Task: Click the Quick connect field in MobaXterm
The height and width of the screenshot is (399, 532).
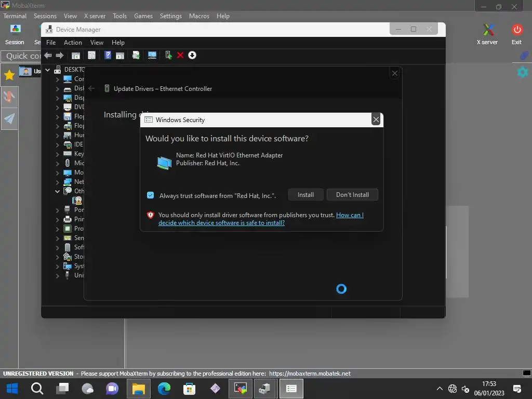Action: (x=21, y=56)
